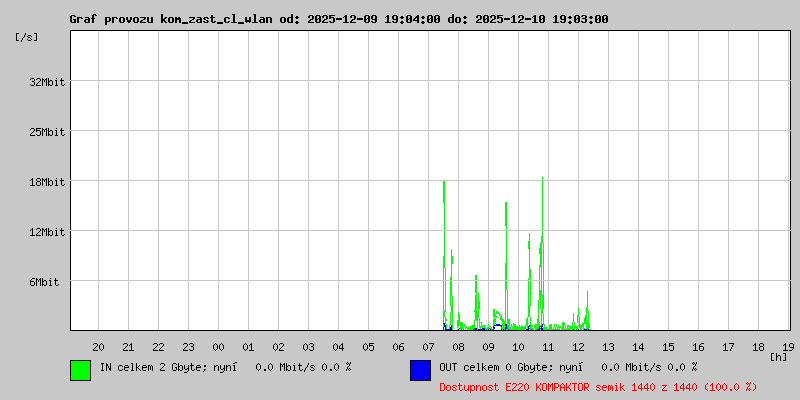Click the x-axis hour label '23'
The width and height of the screenshot is (800, 400).
pos(189,347)
